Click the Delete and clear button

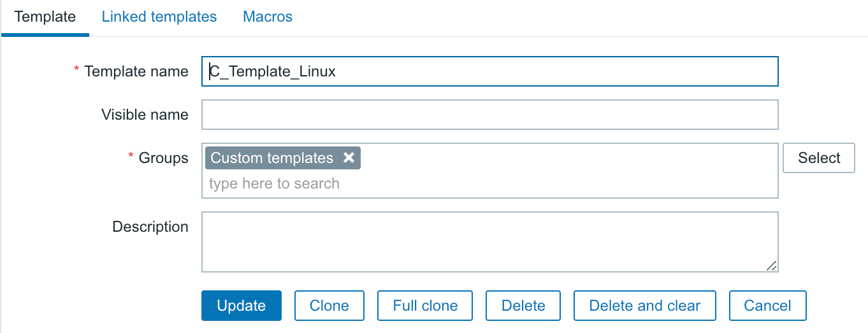click(x=645, y=306)
